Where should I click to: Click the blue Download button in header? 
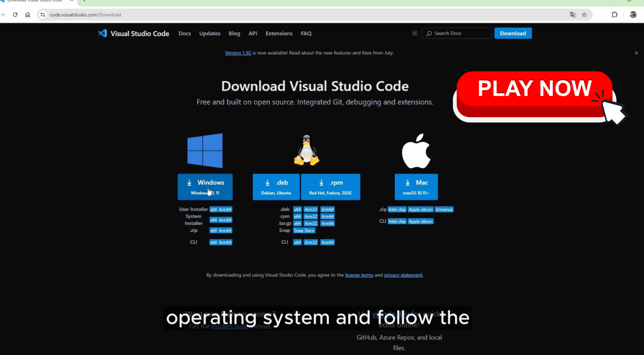(513, 33)
